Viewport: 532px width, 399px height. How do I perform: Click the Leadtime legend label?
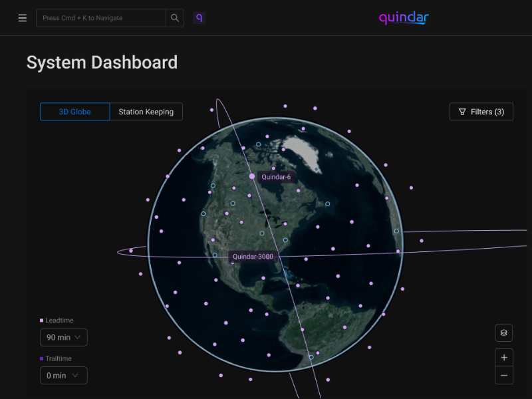point(59,321)
